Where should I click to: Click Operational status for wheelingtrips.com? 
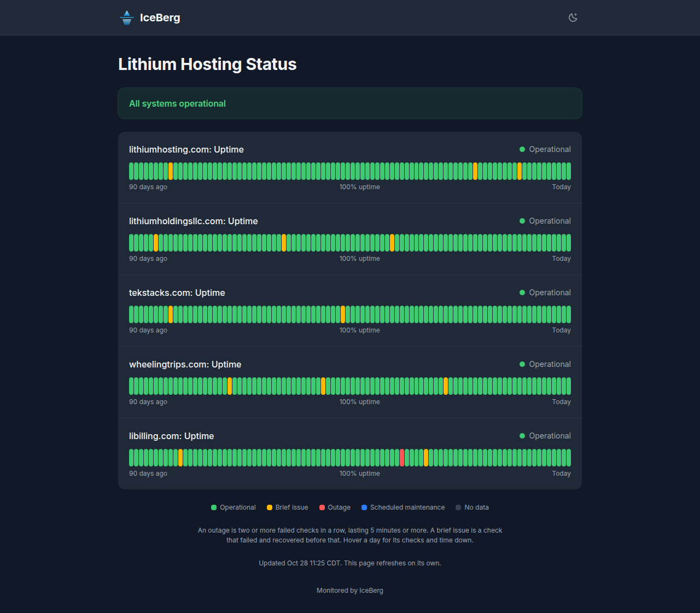(x=545, y=364)
